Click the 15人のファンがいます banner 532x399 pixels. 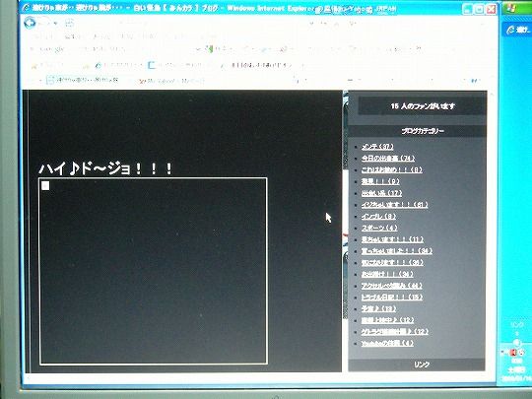click(422, 106)
